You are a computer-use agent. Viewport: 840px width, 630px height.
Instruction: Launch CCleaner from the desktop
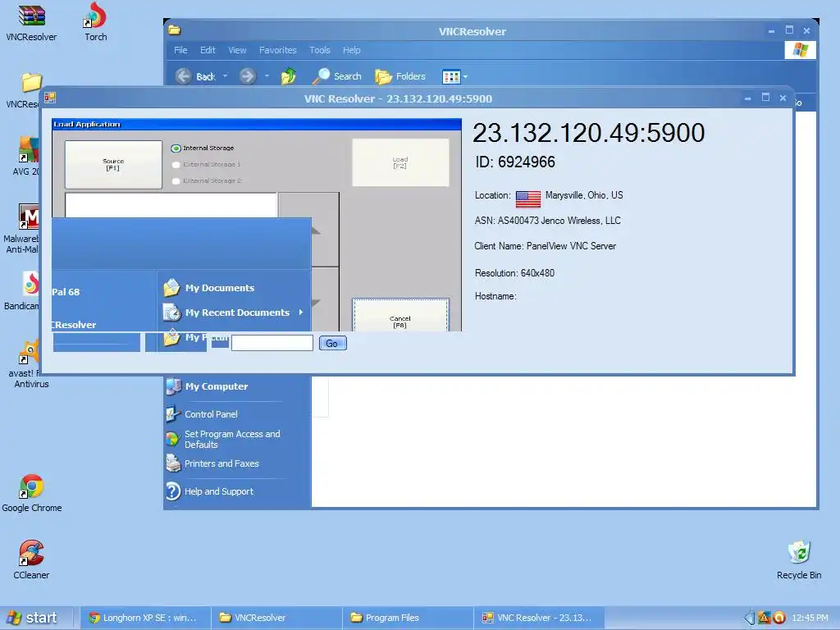click(31, 554)
